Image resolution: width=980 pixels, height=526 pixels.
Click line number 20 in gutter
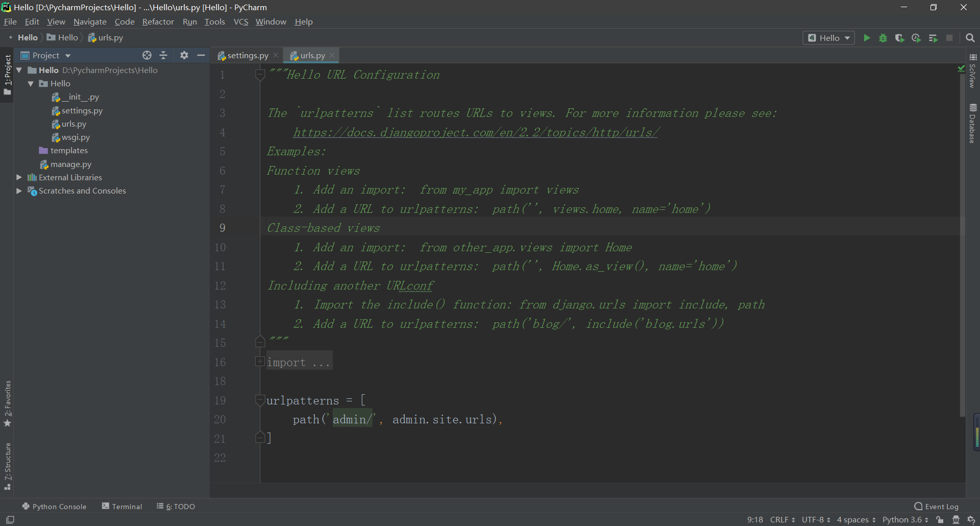(x=220, y=419)
